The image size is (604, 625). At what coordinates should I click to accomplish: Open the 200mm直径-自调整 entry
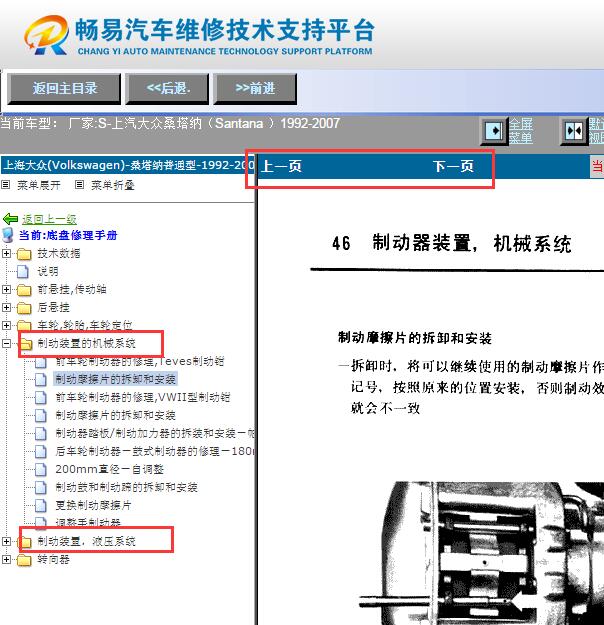coord(110,469)
